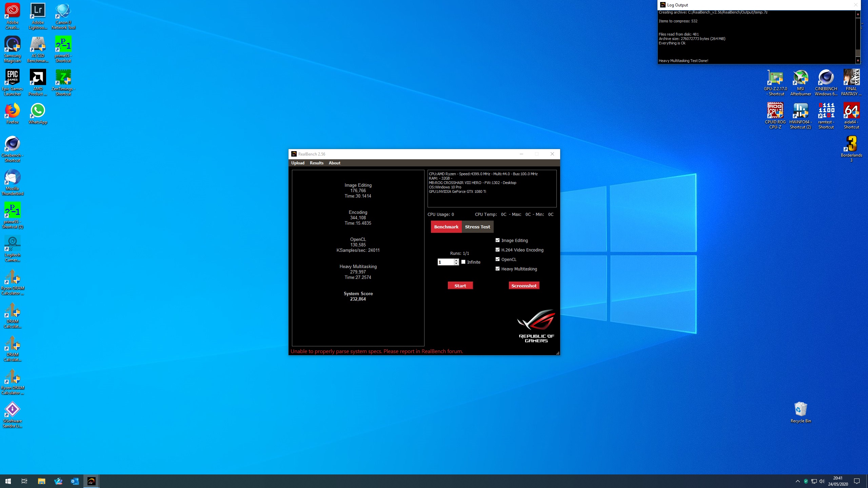This screenshot has height=488, width=868.
Task: Click the Log Output vertical scrollbar
Action: (x=858, y=37)
